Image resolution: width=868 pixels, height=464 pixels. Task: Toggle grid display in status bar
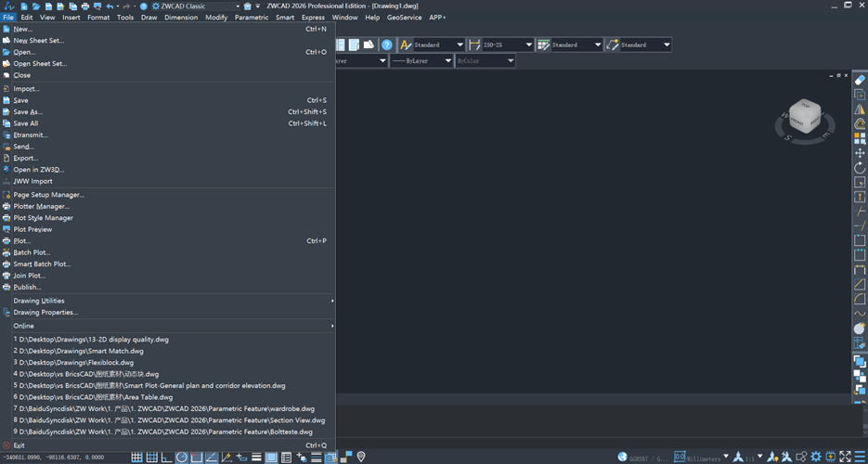tap(151, 458)
